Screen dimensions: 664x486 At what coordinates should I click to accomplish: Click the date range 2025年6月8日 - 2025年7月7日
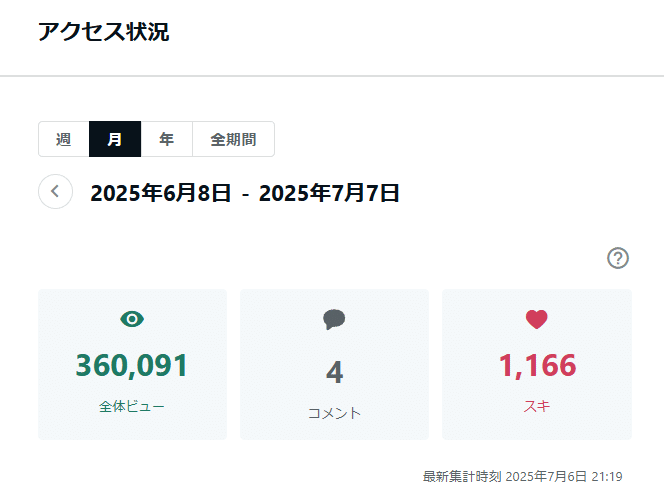tap(245, 193)
